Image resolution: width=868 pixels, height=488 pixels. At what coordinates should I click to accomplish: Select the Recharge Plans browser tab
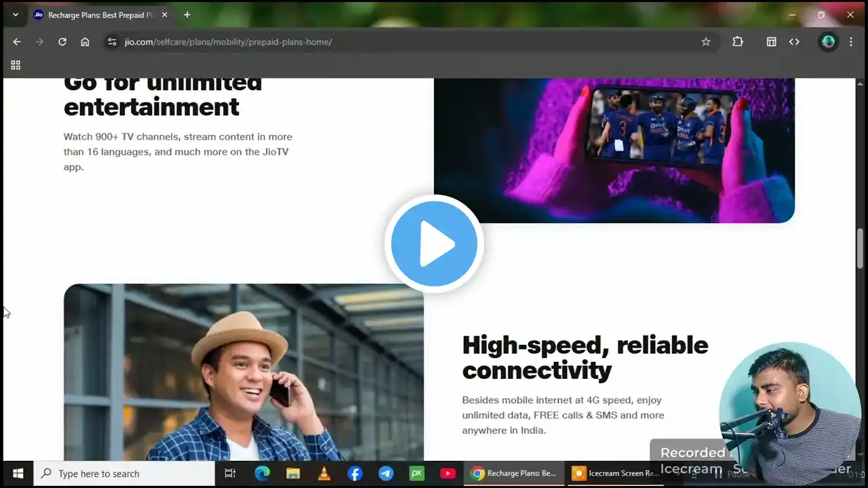[x=100, y=15]
